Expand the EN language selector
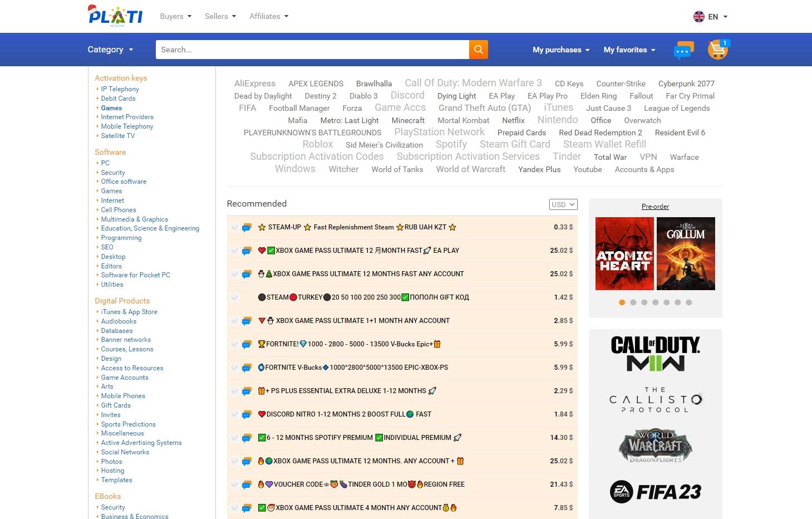Screen dimensions: 812x519 coord(717,17)
